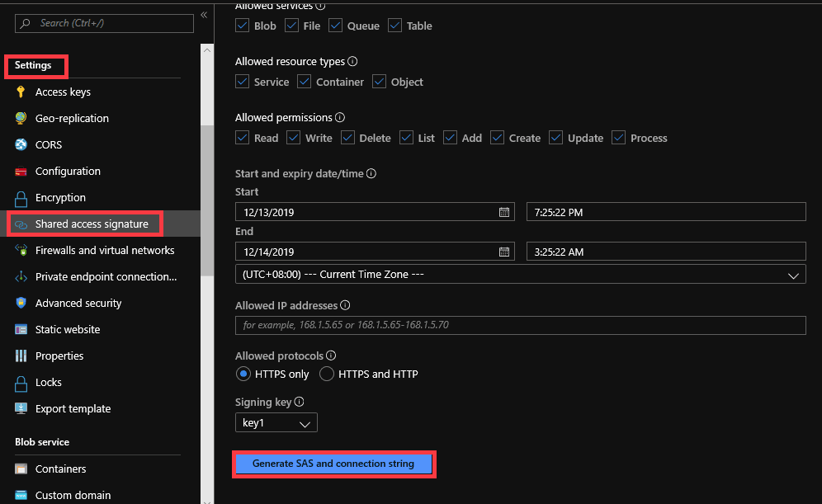This screenshot has width=822, height=504.
Task: Click the Geo-replication globe icon
Action: point(21,119)
